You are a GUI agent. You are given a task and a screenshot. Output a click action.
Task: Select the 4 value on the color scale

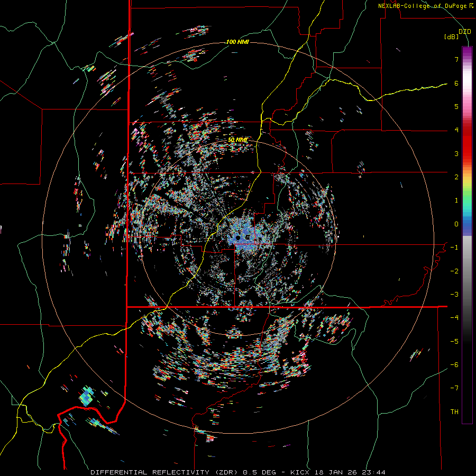(456, 130)
